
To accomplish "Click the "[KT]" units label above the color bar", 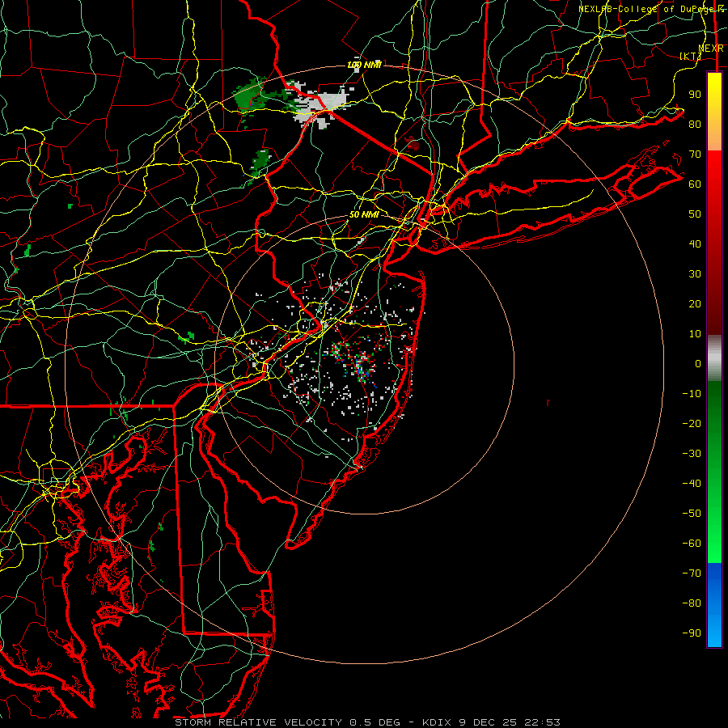I will (x=691, y=56).
